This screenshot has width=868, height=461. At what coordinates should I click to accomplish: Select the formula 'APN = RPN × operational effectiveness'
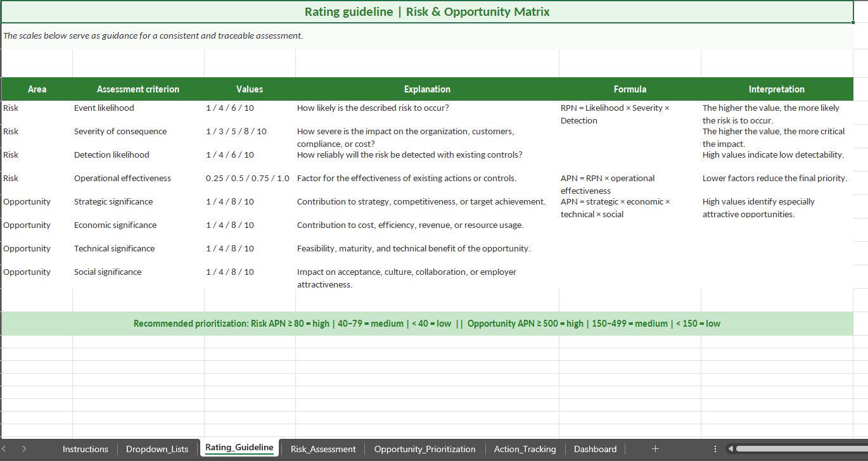630,184
